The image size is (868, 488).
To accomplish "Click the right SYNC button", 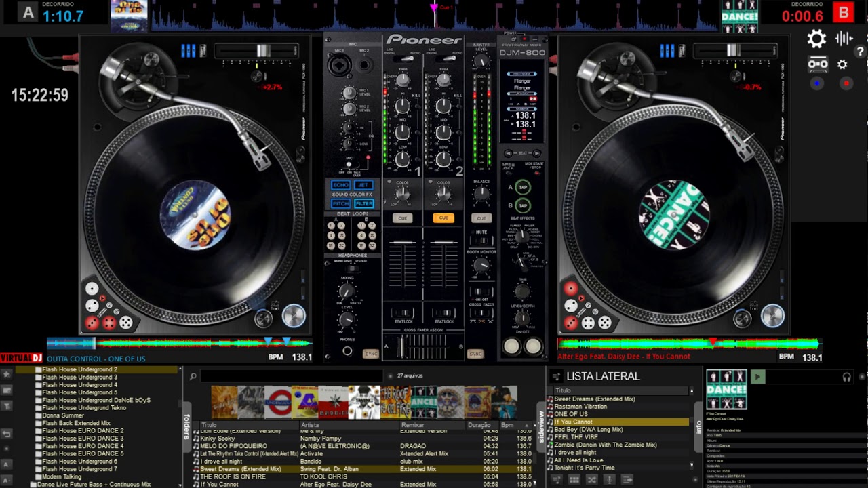I will pos(475,354).
